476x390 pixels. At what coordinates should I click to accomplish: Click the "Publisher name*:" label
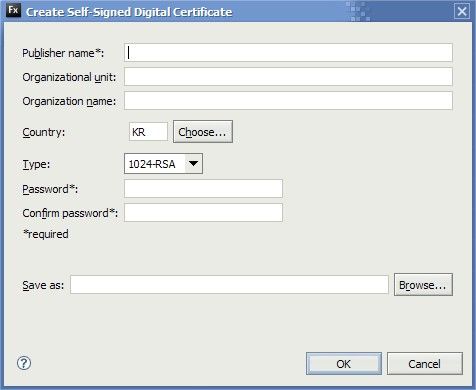point(63,53)
